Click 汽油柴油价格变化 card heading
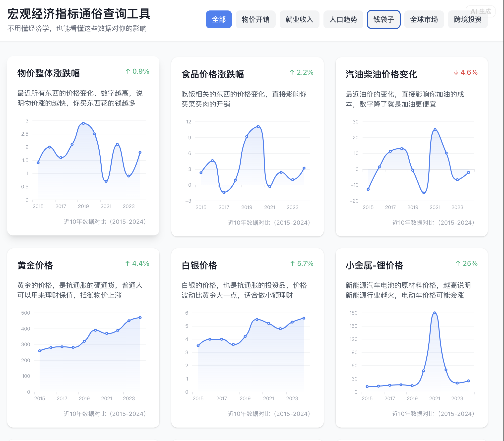This screenshot has width=504, height=441. pos(381,74)
